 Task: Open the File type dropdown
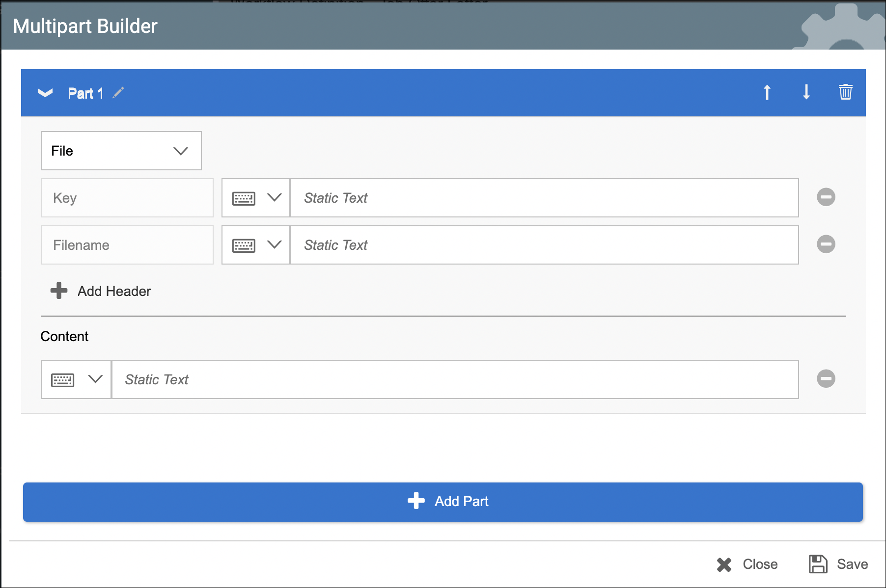tap(121, 151)
